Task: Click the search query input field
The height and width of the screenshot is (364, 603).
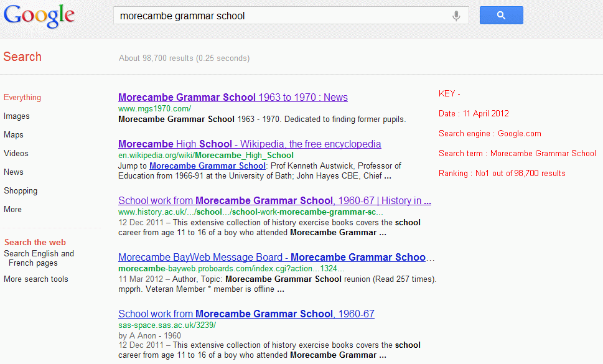Action: coord(280,16)
